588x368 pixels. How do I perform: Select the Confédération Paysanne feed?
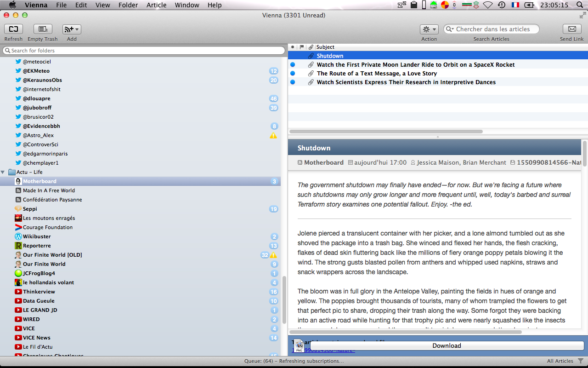[52, 200]
